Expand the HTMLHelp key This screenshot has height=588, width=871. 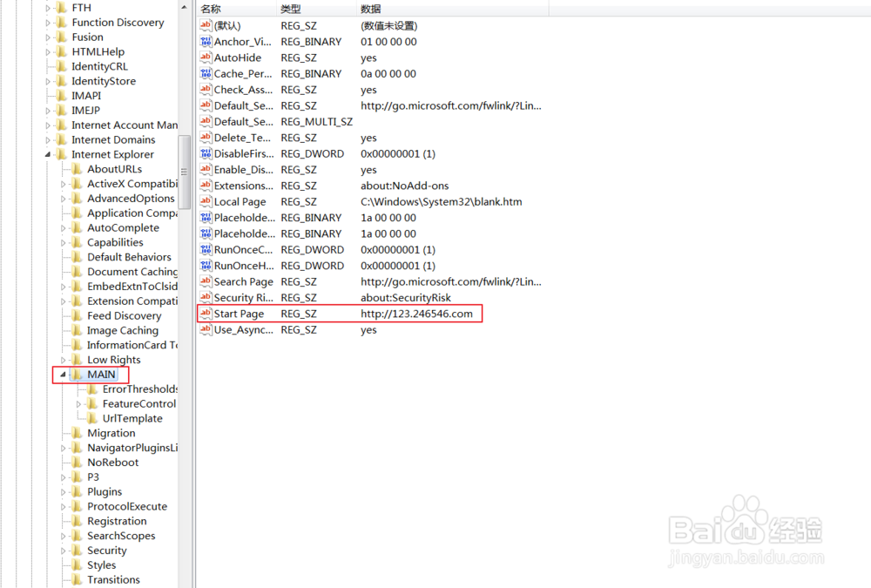(47, 52)
